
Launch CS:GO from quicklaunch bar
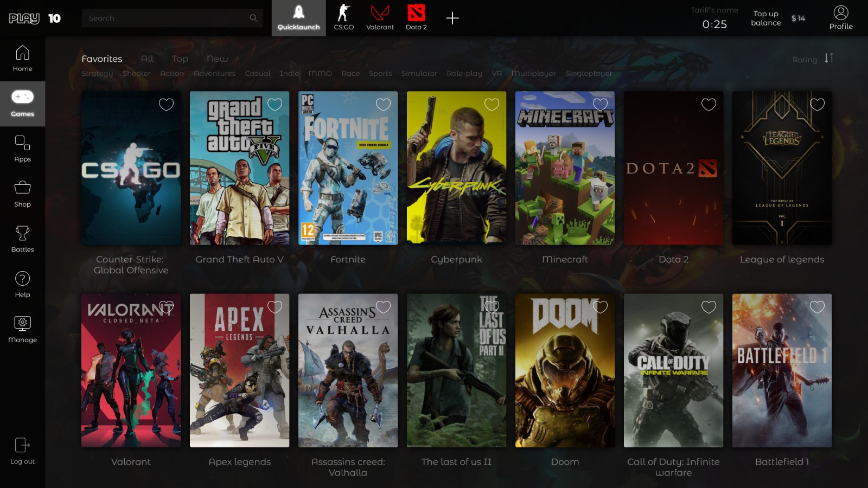(x=344, y=18)
